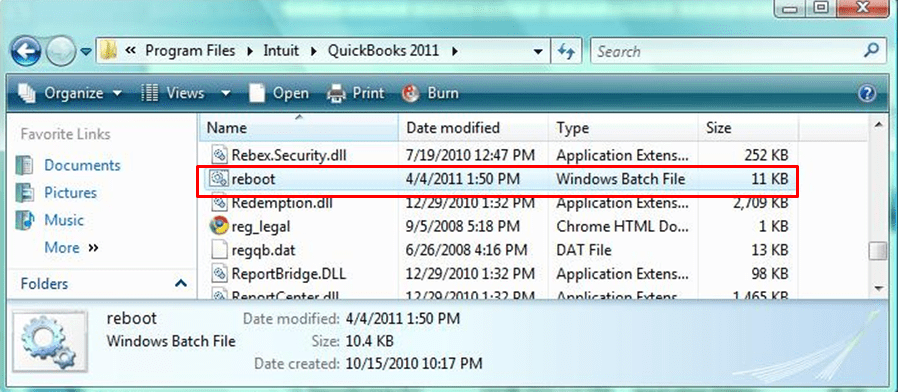
Task: Click the Burn disc icon
Action: (410, 93)
